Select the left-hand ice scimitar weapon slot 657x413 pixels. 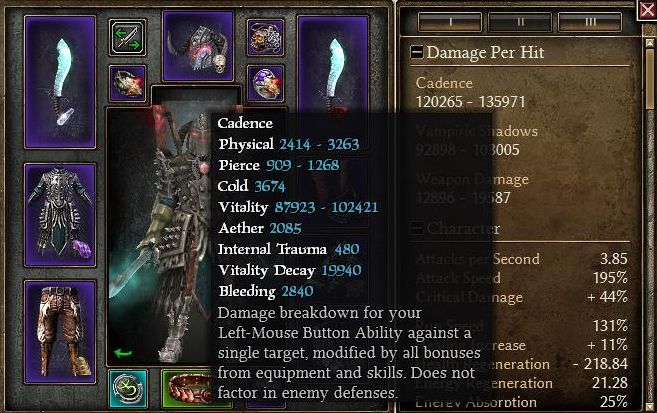tap(60, 82)
